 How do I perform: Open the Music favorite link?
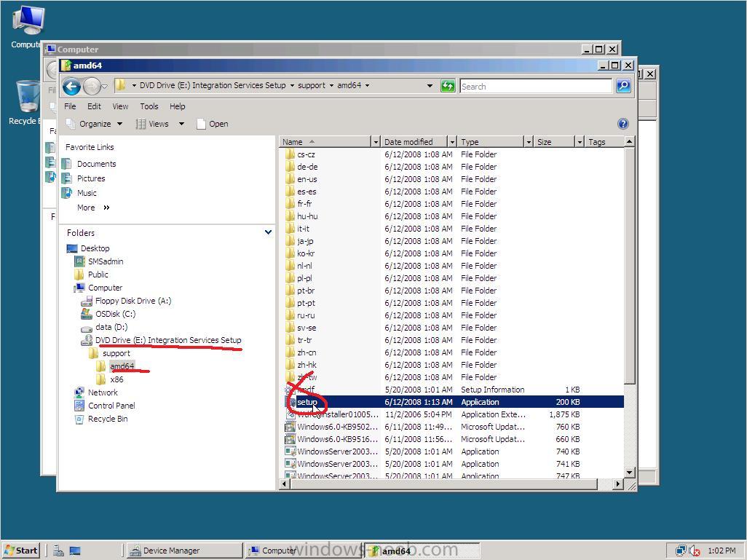87,193
